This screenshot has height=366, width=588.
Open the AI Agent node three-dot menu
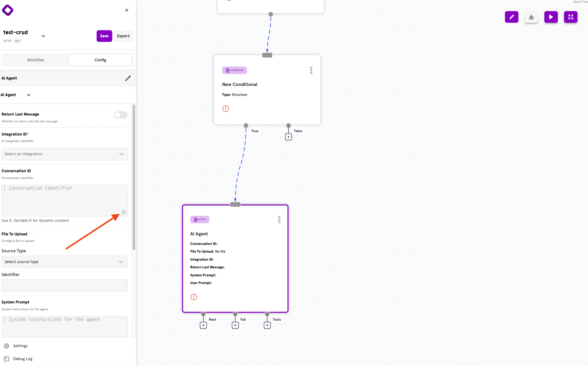pos(279,219)
